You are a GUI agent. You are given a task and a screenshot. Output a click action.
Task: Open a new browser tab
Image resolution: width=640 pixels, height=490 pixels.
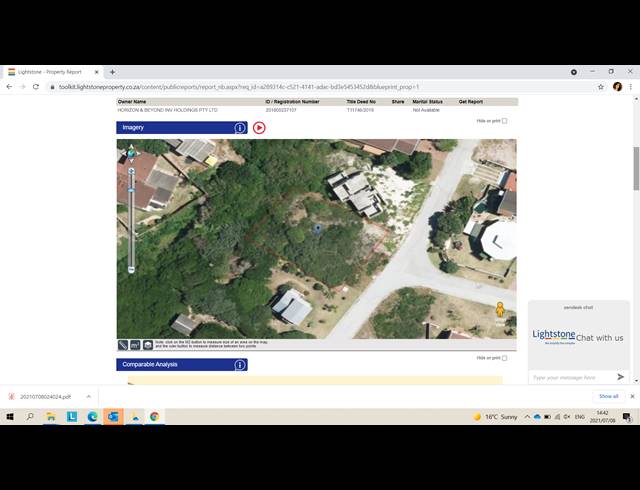coord(112,72)
